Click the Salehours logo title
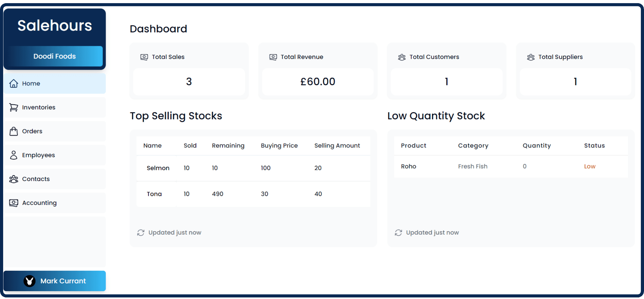644x299 pixels. (54, 25)
